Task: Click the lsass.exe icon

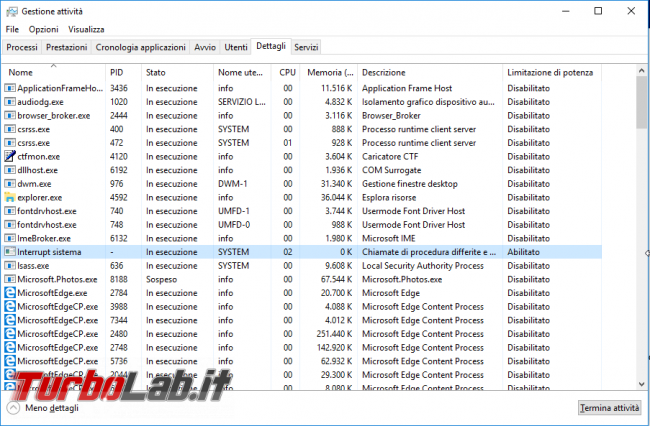Action: coord(10,265)
